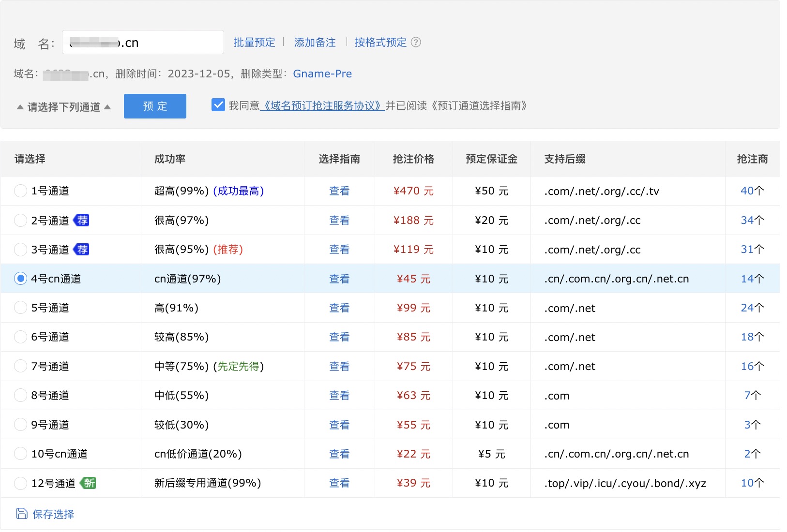The height and width of the screenshot is (532, 787).
Task: Click the 预订通道选择指南 text
Action: coord(478,106)
